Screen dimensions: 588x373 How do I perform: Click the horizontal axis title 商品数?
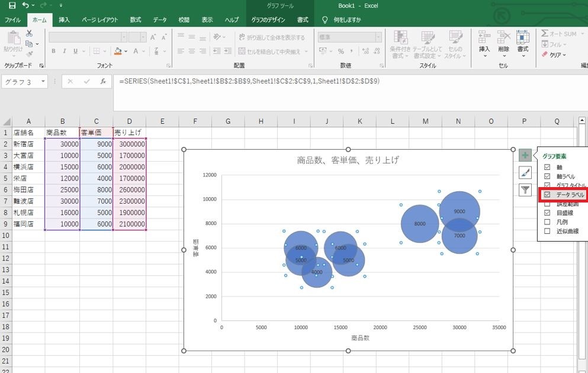(x=360, y=337)
